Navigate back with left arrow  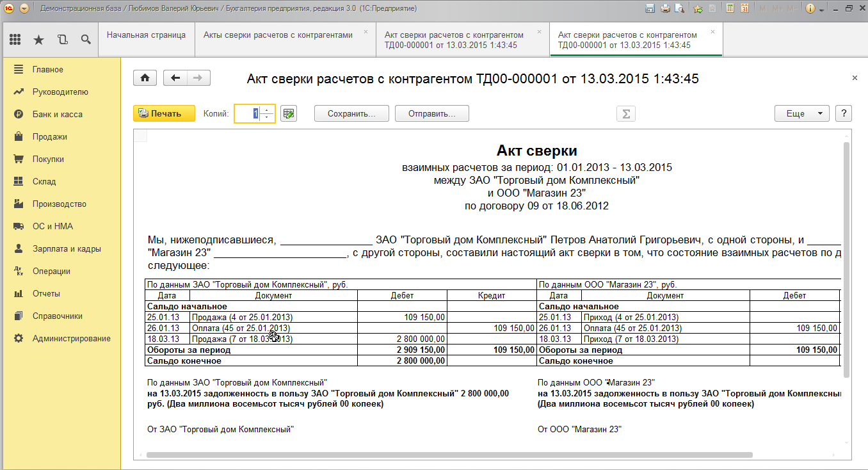(x=175, y=78)
